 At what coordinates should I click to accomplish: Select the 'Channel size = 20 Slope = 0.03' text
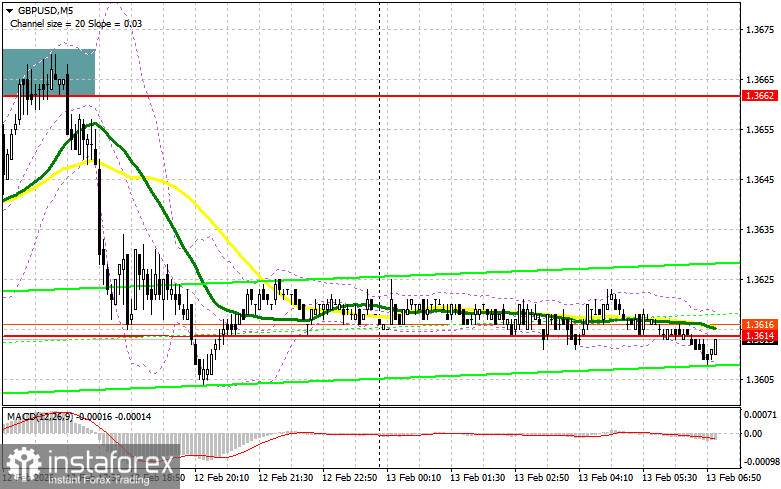[x=76, y=23]
